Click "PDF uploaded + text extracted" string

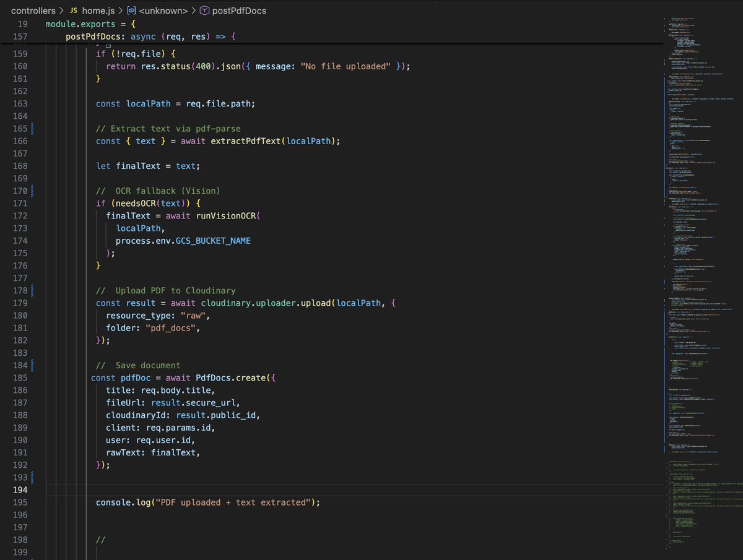click(x=233, y=502)
